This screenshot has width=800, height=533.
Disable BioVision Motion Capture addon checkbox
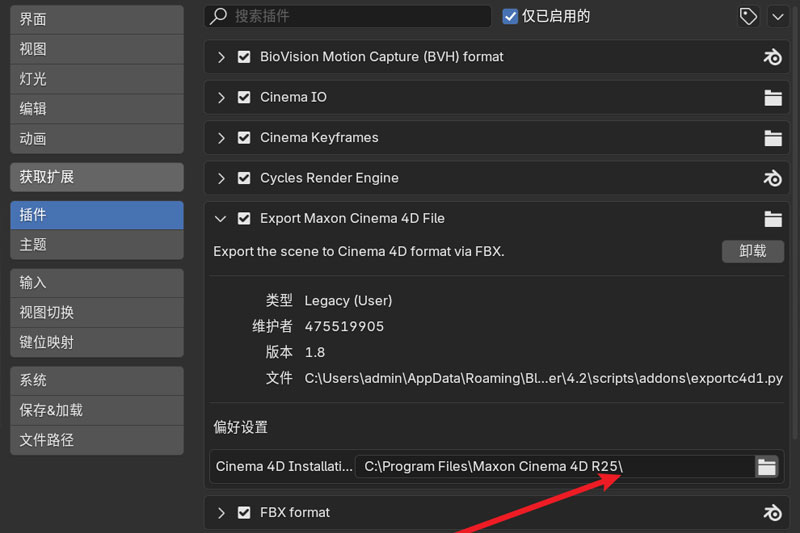coord(244,57)
